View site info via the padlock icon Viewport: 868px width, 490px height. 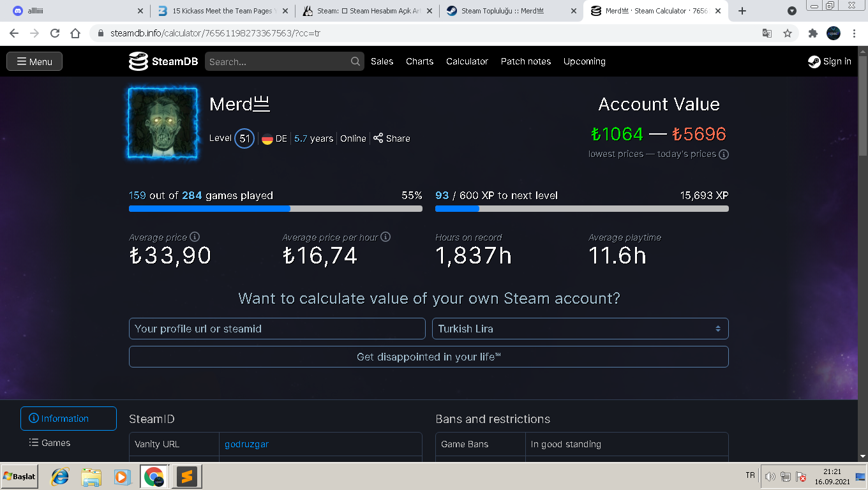101,33
